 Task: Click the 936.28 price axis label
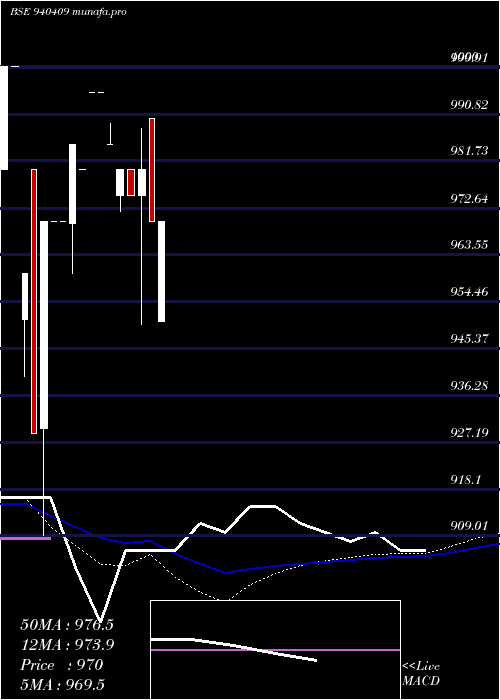click(469, 385)
